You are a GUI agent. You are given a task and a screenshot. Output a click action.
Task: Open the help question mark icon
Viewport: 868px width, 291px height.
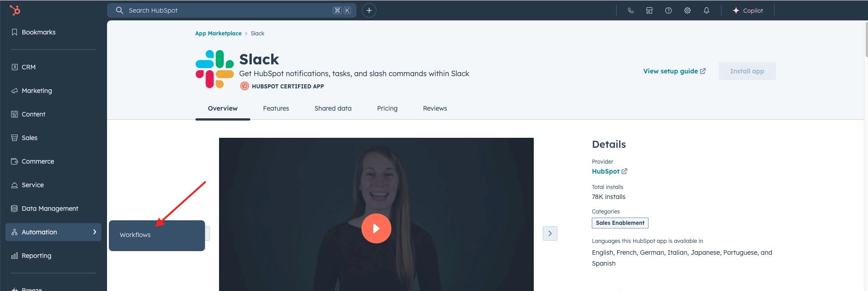tap(668, 10)
